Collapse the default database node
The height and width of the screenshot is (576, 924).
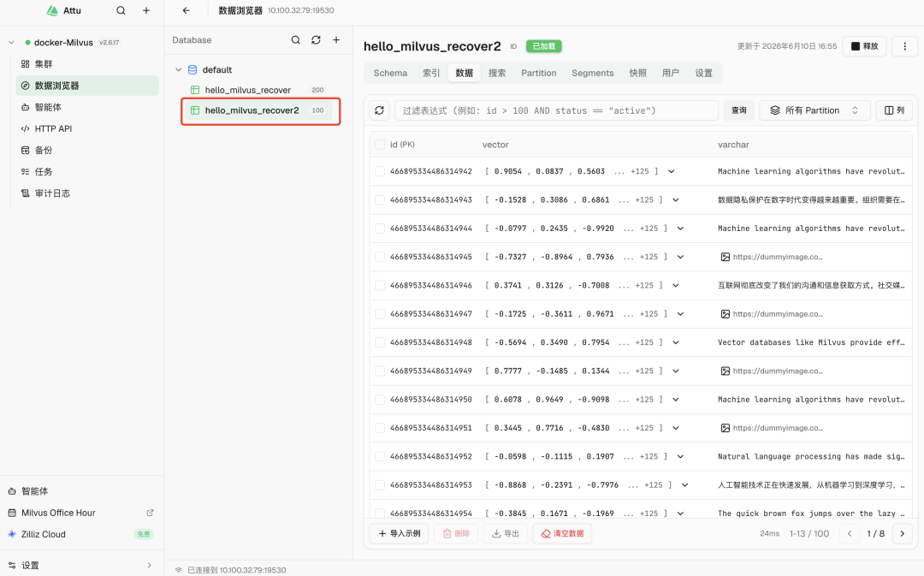179,69
